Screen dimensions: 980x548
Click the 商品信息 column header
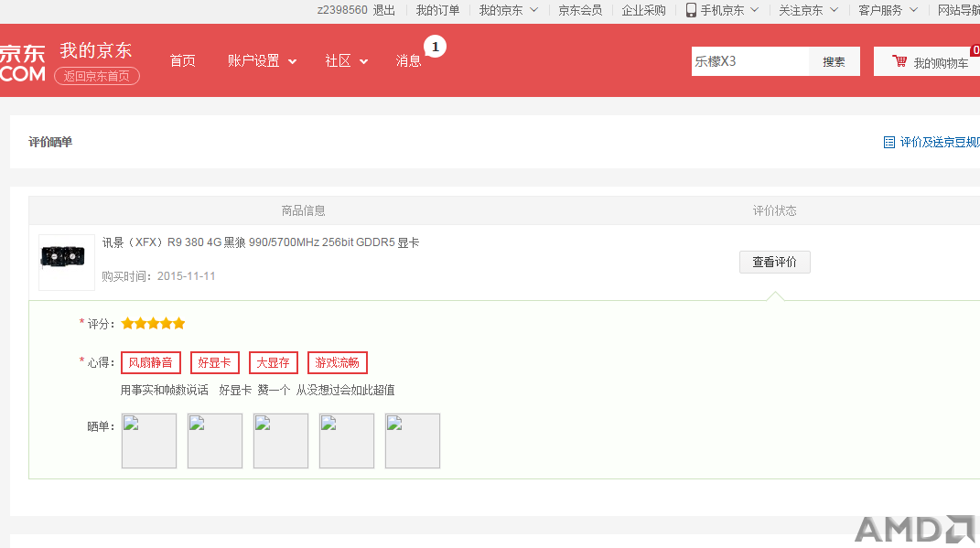[x=303, y=210]
